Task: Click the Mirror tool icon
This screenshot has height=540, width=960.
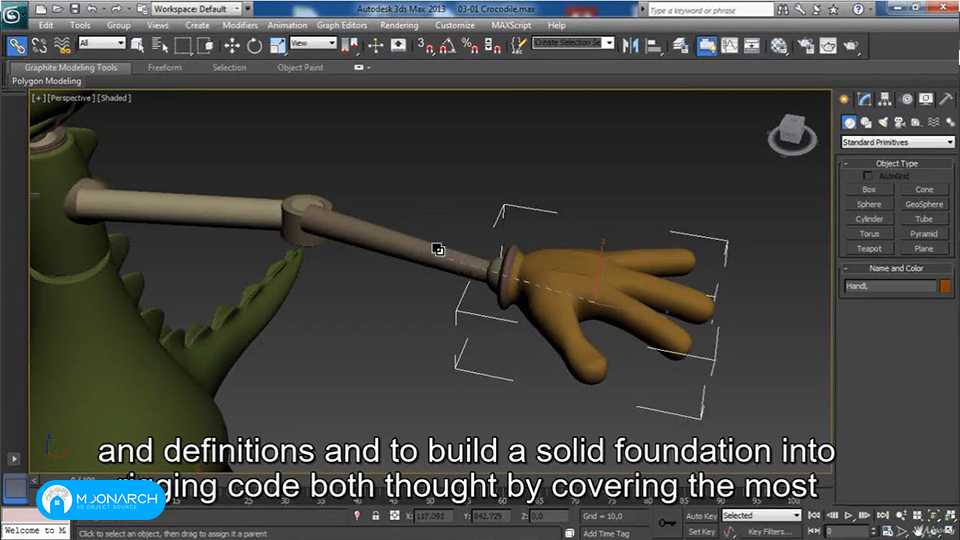Action: [x=630, y=45]
